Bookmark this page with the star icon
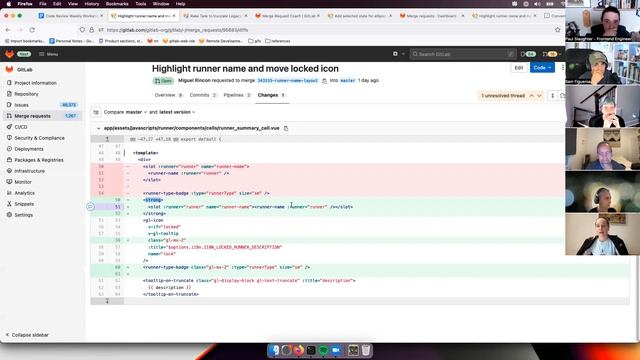 pyautogui.click(x=558, y=30)
